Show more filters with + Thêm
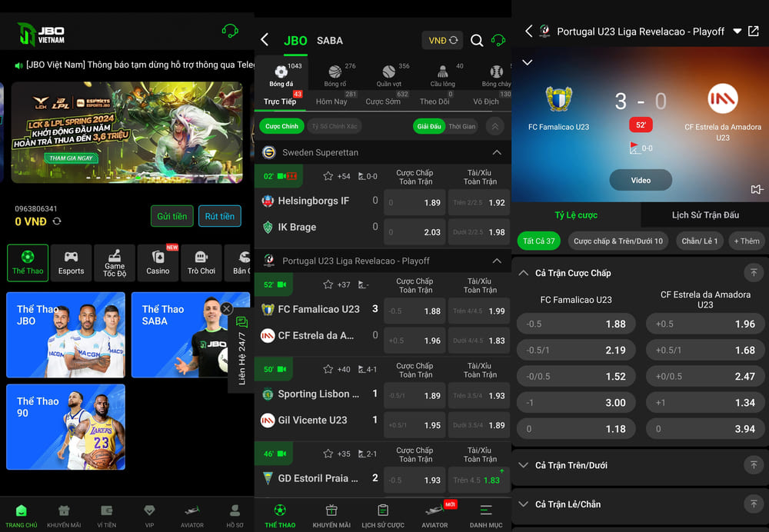 pyautogui.click(x=747, y=241)
